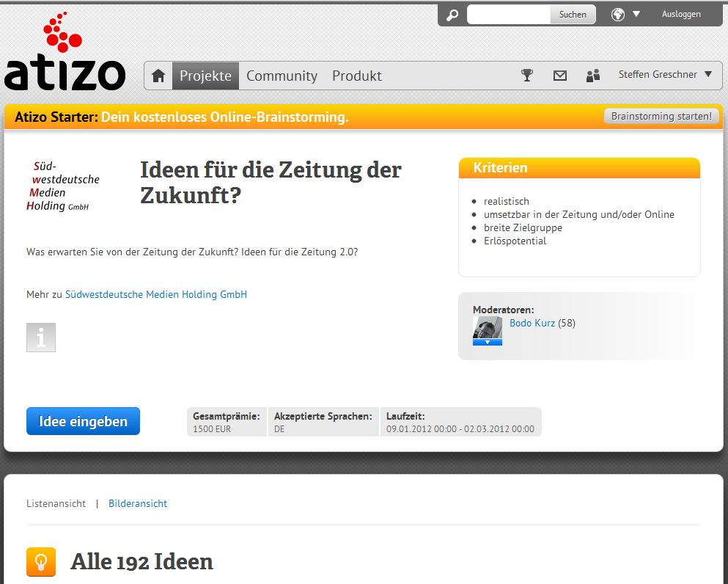Viewport: 728px width, 584px height.
Task: Click the criterion 'realistisch'
Action: [x=507, y=201]
